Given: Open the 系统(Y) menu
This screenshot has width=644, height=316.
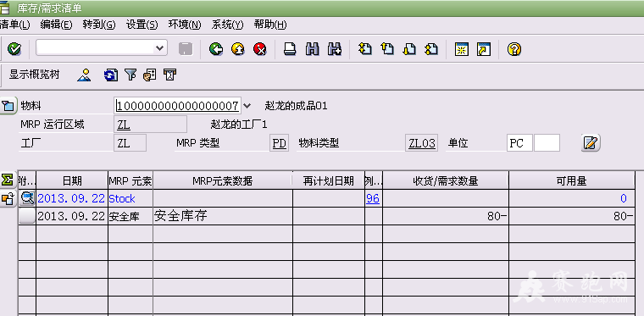Looking at the screenshot, I should pyautogui.click(x=228, y=25).
